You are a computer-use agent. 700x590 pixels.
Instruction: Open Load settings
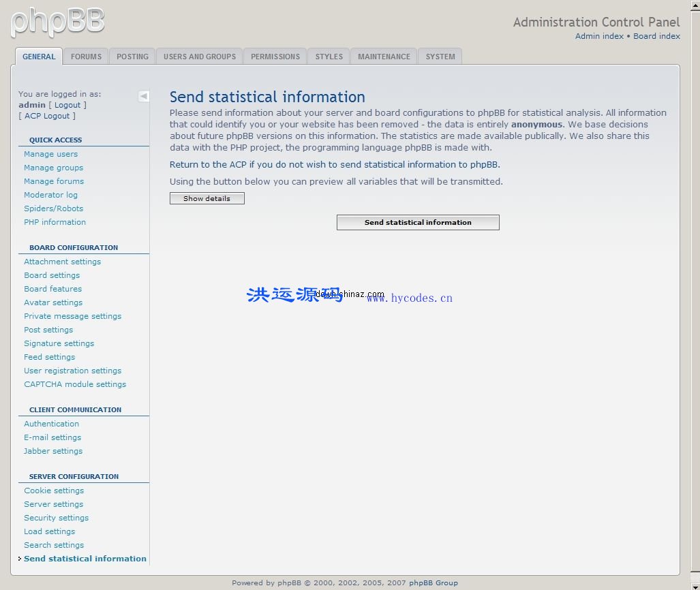(x=50, y=531)
